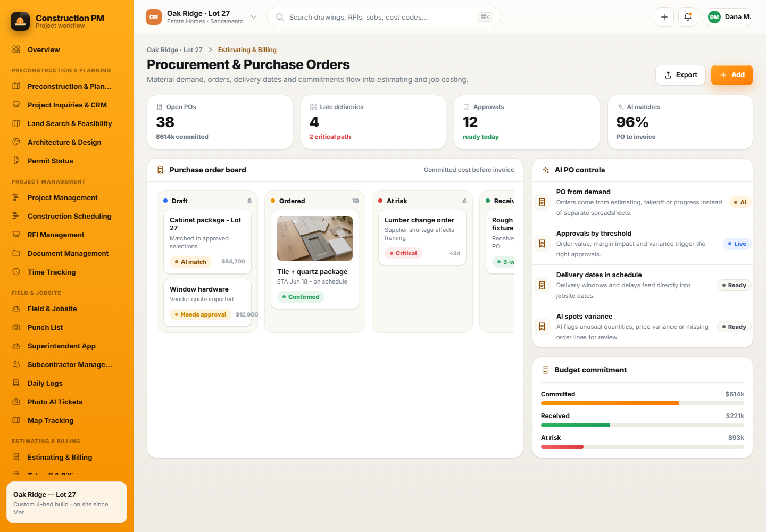The height and width of the screenshot is (532, 766).
Task: Open Estimating & Billing breadcrumb
Action: tap(247, 50)
